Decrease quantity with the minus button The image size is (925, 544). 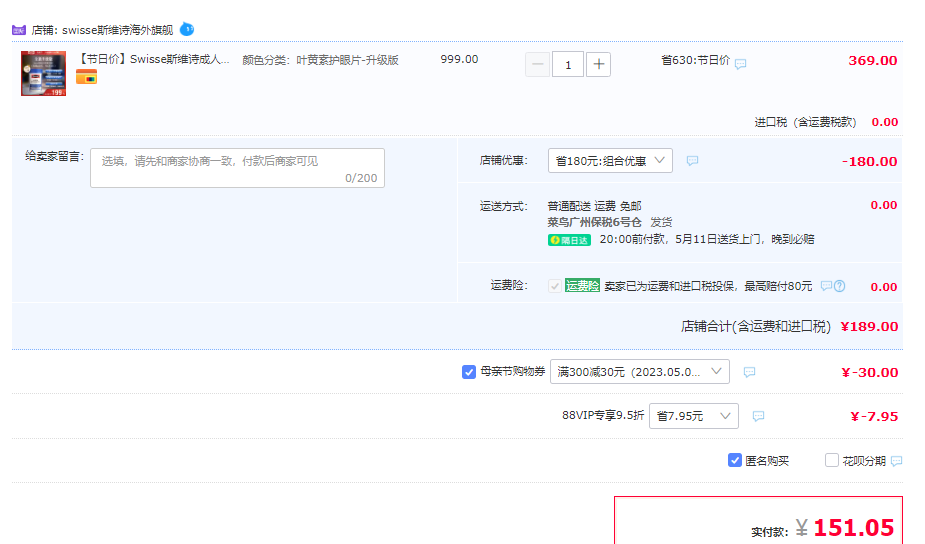tap(537, 64)
